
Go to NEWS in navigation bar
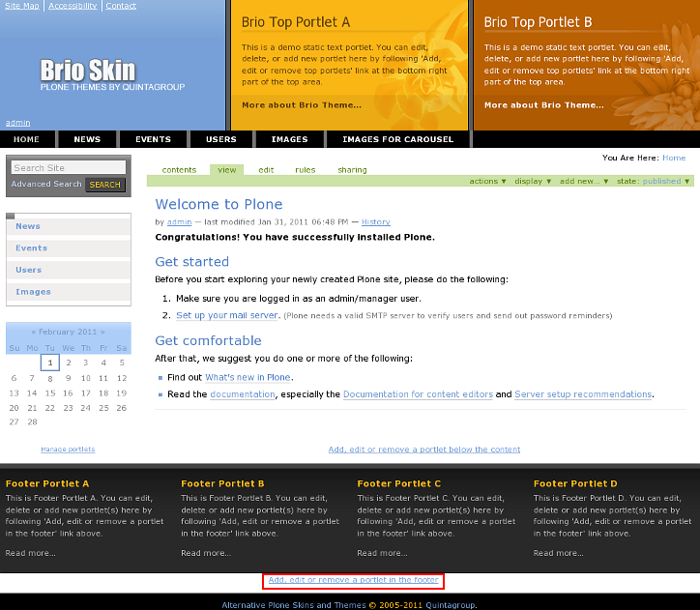[87, 139]
